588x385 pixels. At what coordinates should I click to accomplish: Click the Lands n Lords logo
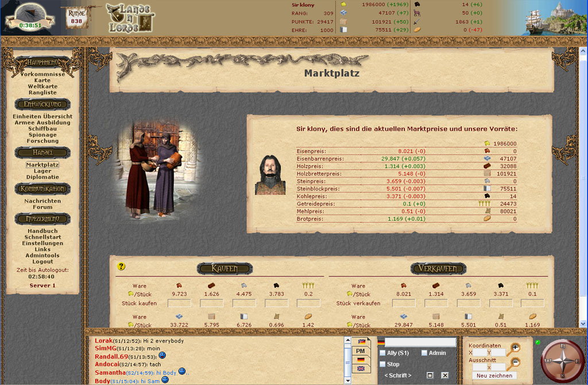click(x=130, y=18)
